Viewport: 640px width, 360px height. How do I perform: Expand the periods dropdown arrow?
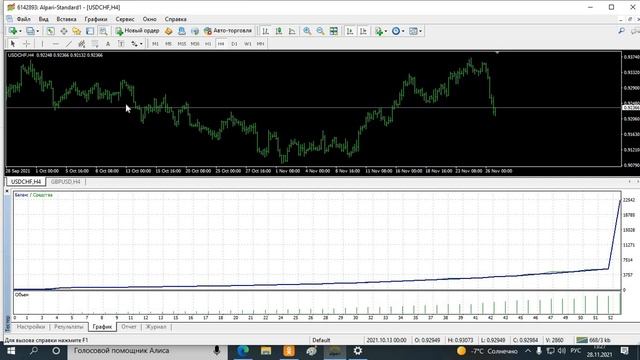tap(403, 31)
